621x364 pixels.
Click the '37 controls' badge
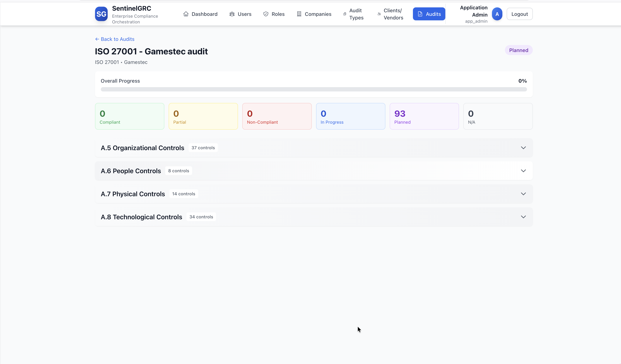tap(203, 148)
